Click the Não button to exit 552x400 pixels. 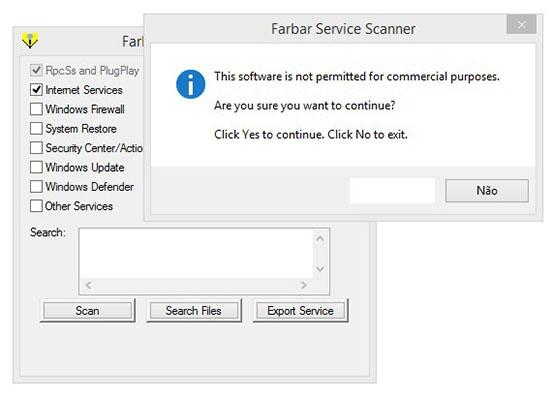point(487,190)
